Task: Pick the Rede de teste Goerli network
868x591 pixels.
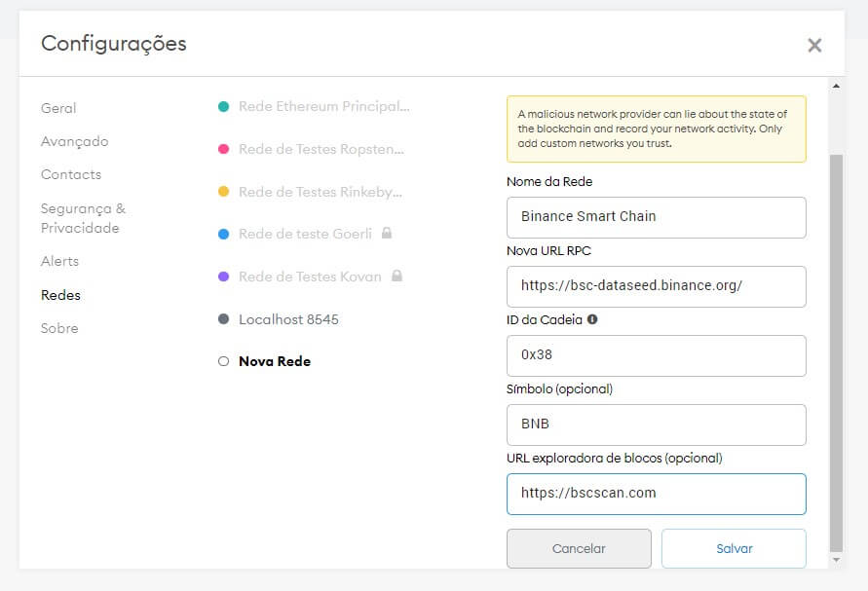Action: 306,234
